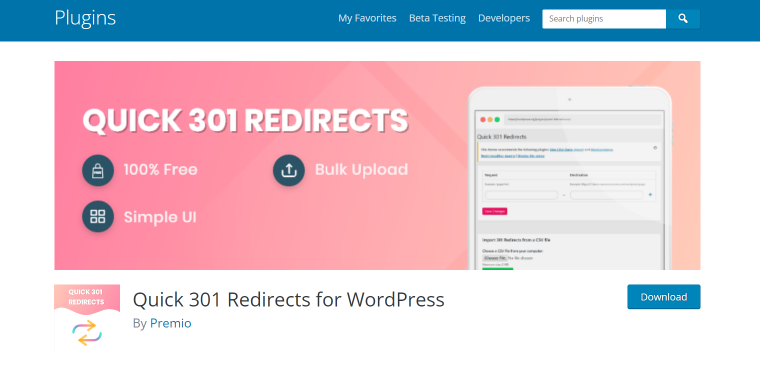This screenshot has height=365, width=760.
Task: Click the 'Simple UI' text
Action: click(160, 217)
